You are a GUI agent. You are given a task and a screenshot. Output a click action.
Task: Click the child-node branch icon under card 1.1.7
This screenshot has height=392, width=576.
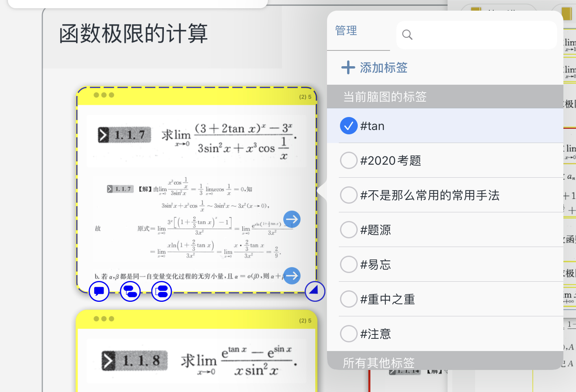(x=130, y=292)
